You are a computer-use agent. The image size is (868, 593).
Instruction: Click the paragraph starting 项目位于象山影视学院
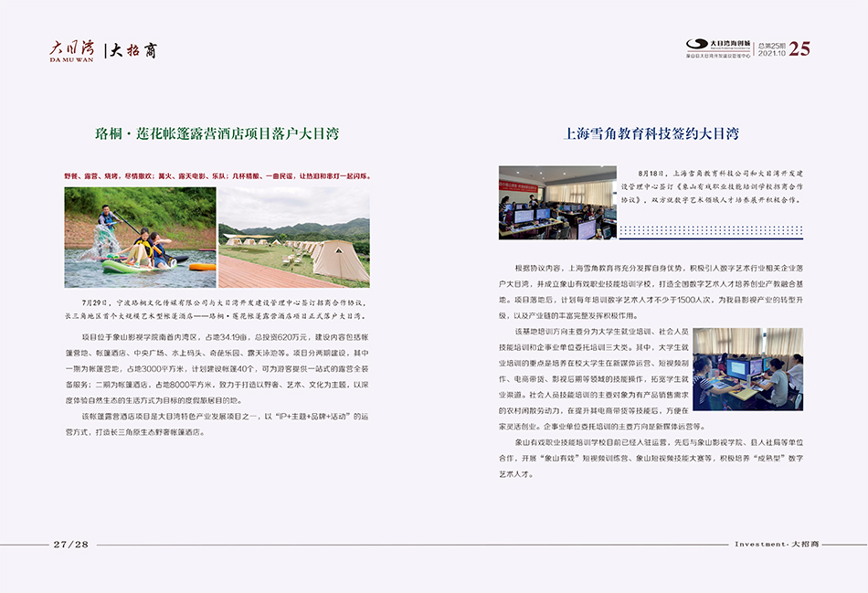point(217,368)
